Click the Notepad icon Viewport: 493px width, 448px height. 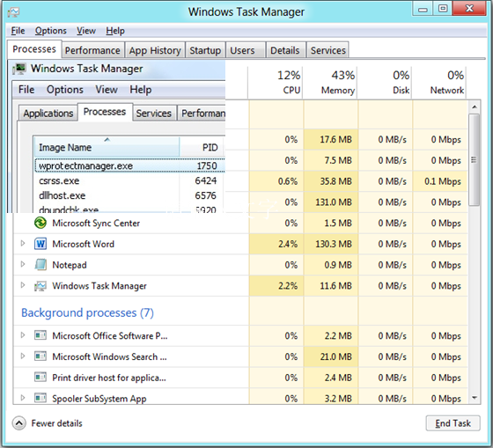click(40, 265)
